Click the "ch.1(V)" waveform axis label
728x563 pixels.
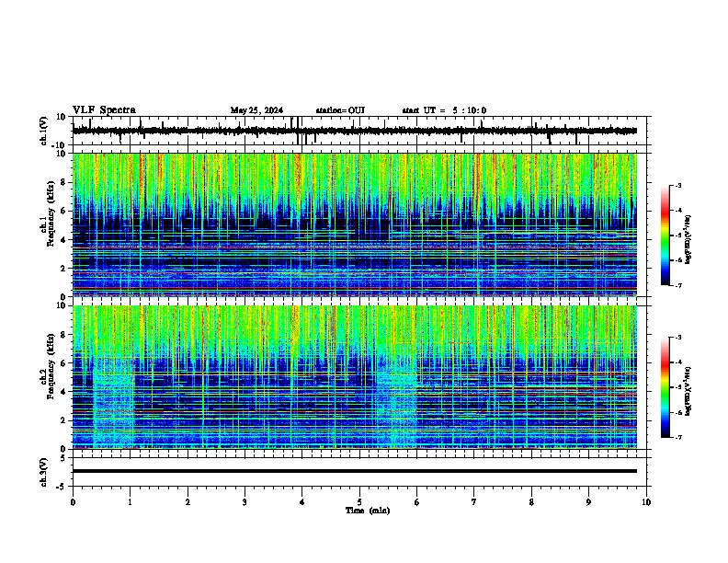coord(44,131)
